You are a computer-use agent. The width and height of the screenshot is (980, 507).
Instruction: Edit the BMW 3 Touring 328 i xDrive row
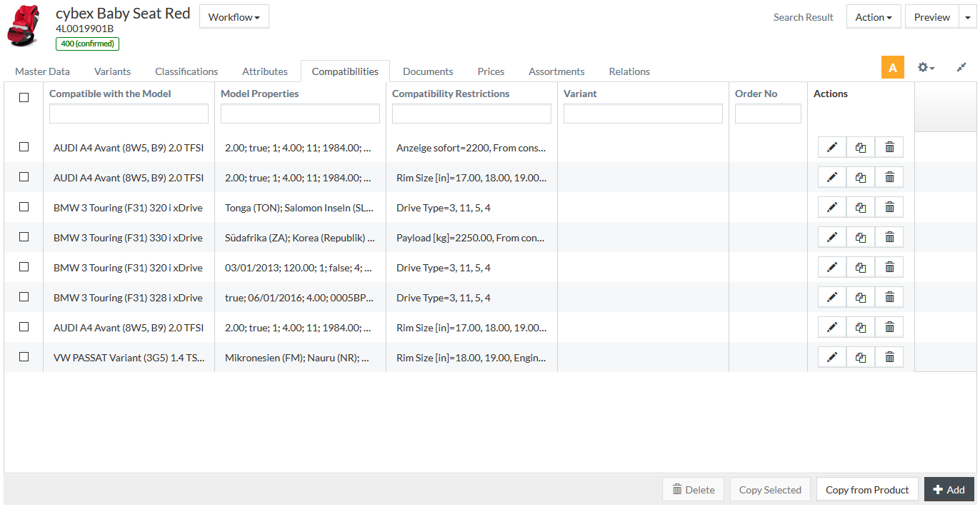pyautogui.click(x=832, y=297)
